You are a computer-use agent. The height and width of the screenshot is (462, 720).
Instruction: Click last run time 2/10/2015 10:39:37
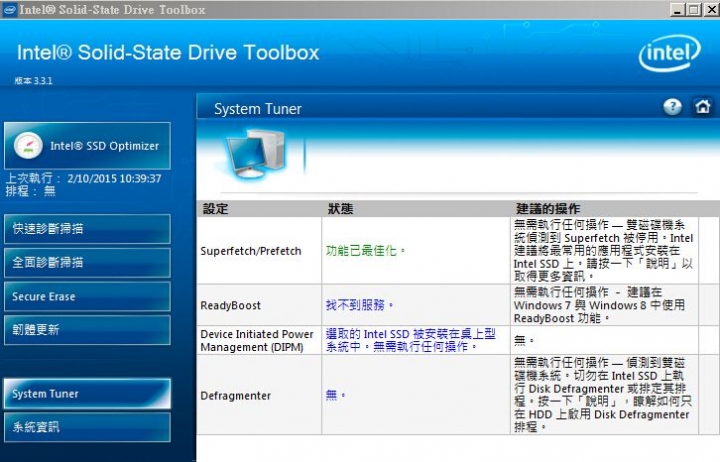coord(114,178)
